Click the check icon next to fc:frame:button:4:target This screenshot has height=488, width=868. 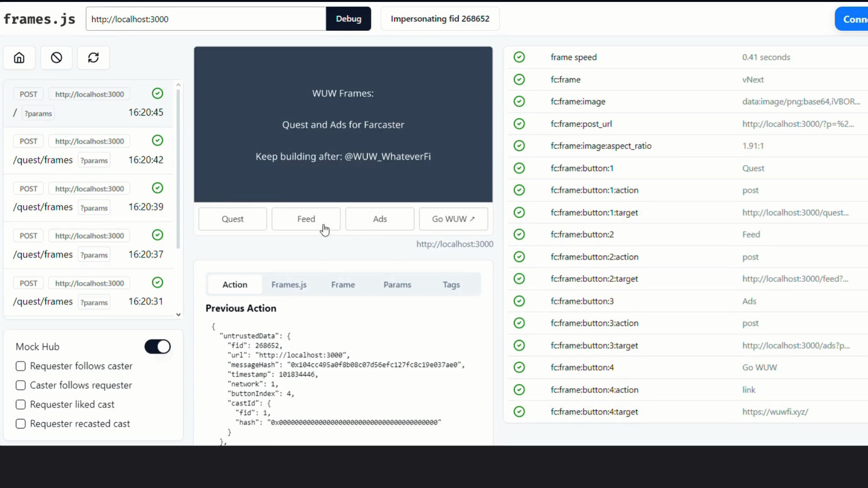tap(519, 412)
